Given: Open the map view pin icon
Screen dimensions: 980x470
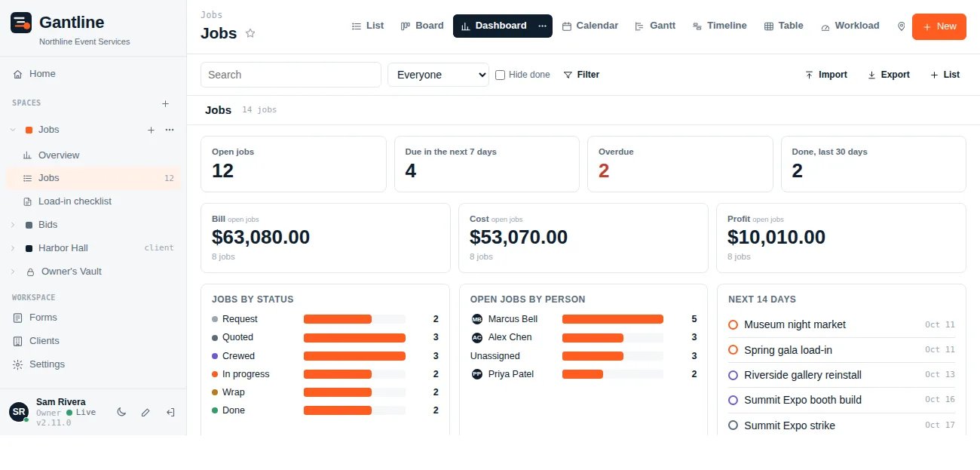Looking at the screenshot, I should pos(901,26).
